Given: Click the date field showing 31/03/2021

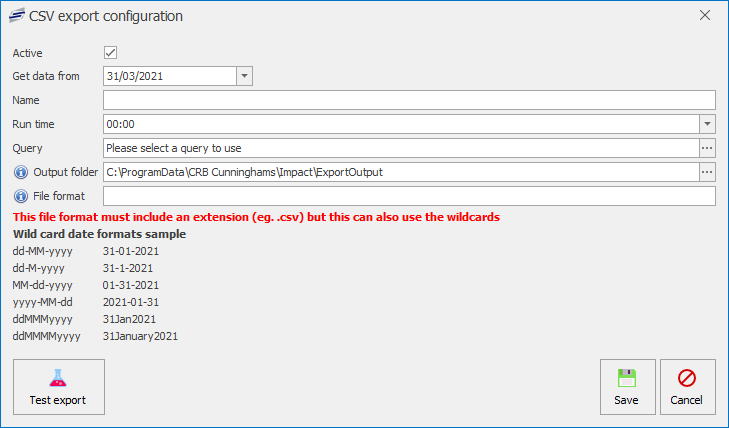Looking at the screenshot, I should (169, 76).
